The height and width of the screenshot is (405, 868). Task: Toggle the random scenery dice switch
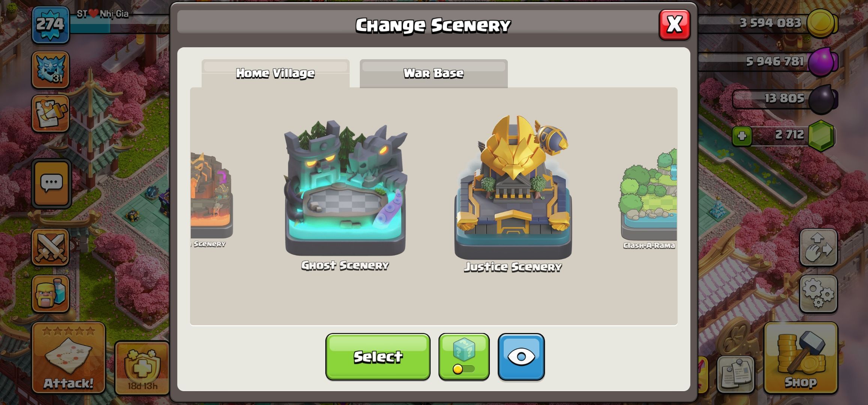coord(464,357)
